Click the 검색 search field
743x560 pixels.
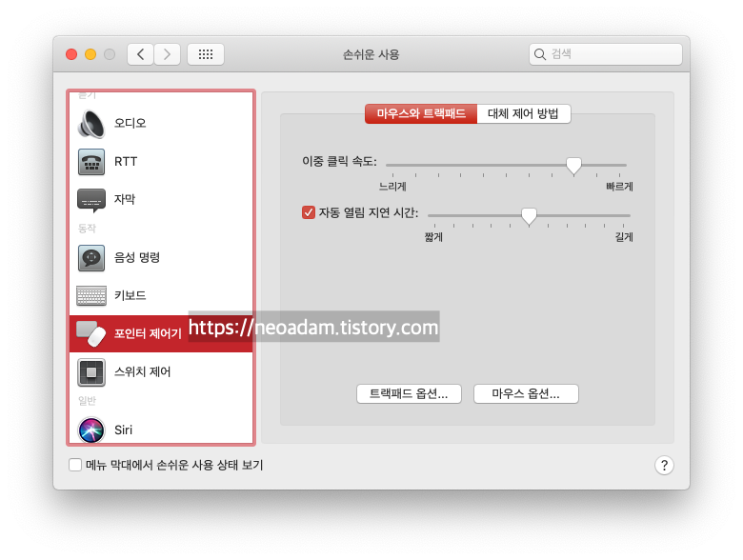[x=606, y=54]
